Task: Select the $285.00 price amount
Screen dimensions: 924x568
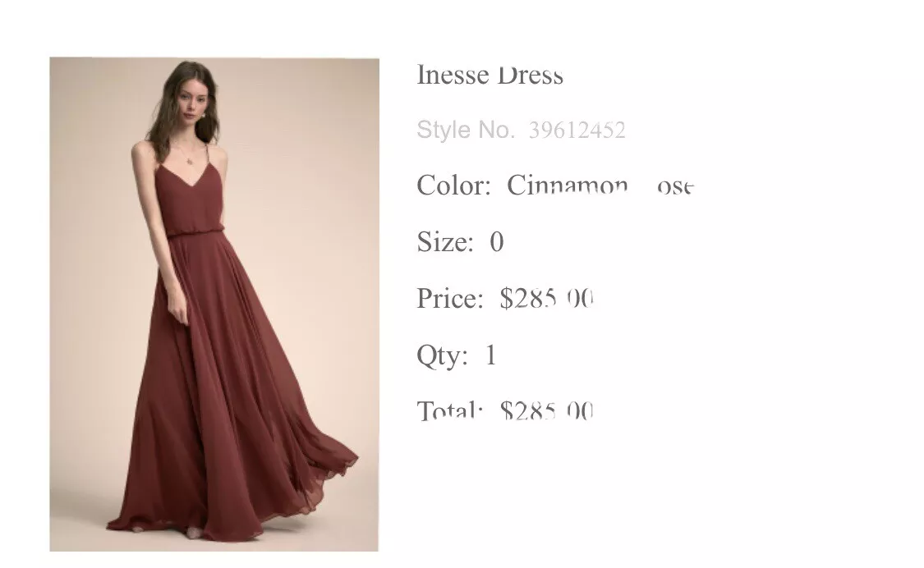Action: tap(546, 298)
